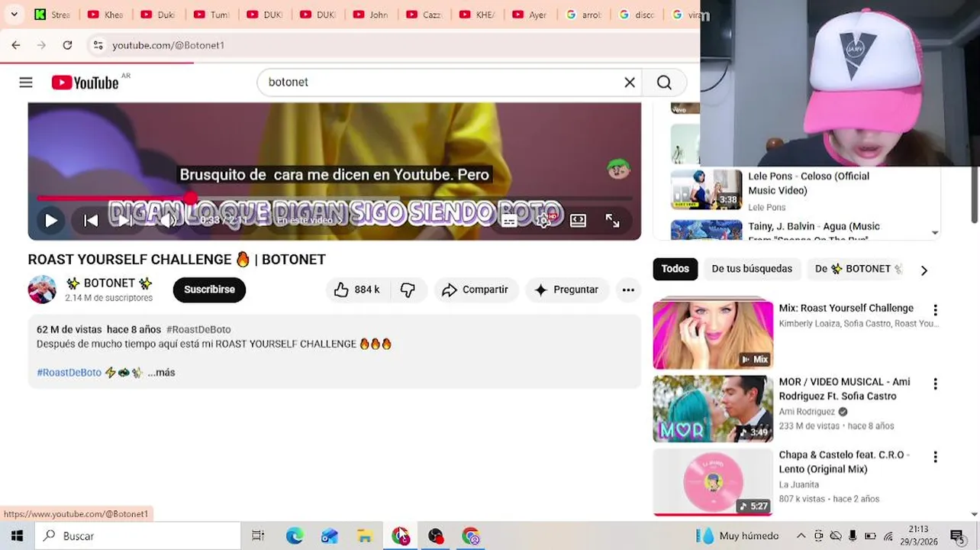Click the address bar URL youtube.com/@Botonet1
980x550 pixels.
coord(169,45)
